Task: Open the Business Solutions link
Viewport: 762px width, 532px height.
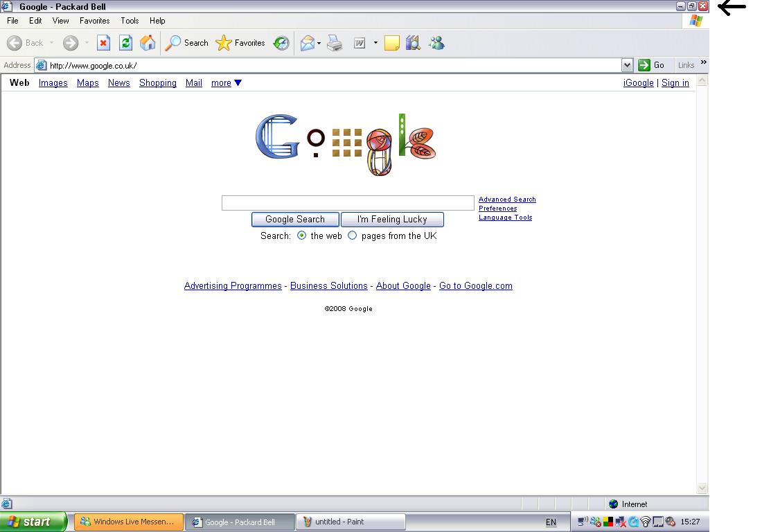Action: pos(329,285)
